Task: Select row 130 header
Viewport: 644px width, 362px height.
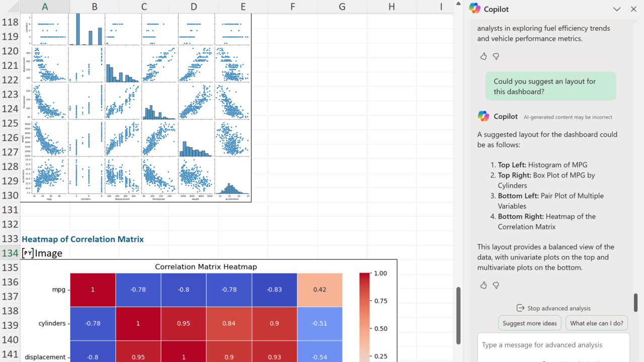Action: (x=10, y=195)
